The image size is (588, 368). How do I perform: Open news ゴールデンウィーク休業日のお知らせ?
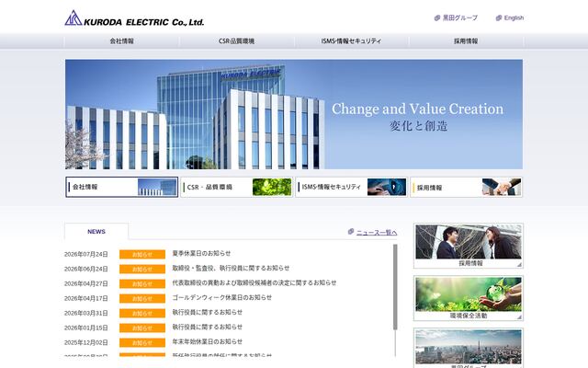pos(222,297)
